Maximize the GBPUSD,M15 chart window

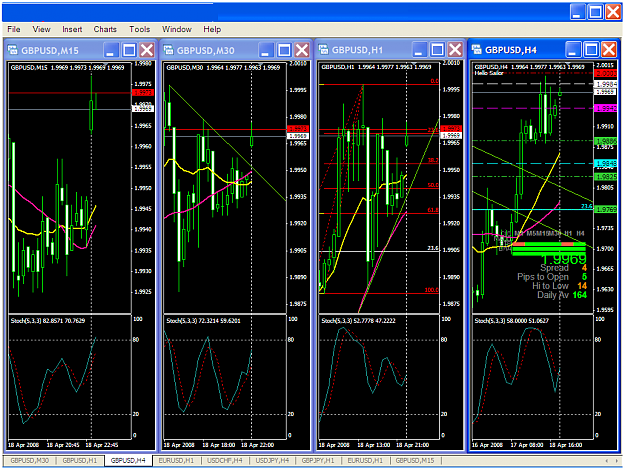[x=129, y=50]
